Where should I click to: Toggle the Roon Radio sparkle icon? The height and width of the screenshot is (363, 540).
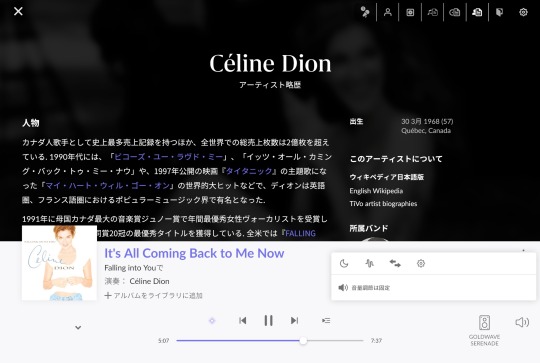click(x=212, y=321)
